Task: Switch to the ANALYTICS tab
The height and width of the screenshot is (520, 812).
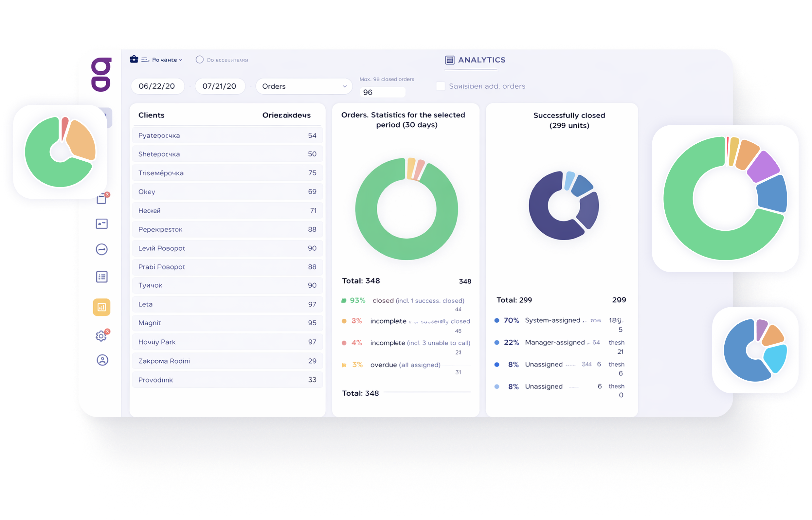Action: tap(475, 60)
